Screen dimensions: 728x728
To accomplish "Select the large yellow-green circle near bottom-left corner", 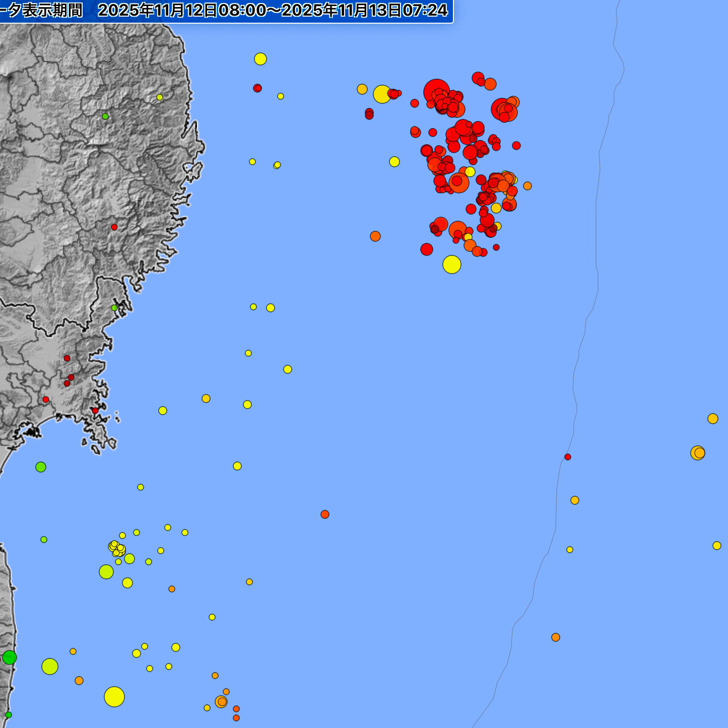I will [50, 667].
